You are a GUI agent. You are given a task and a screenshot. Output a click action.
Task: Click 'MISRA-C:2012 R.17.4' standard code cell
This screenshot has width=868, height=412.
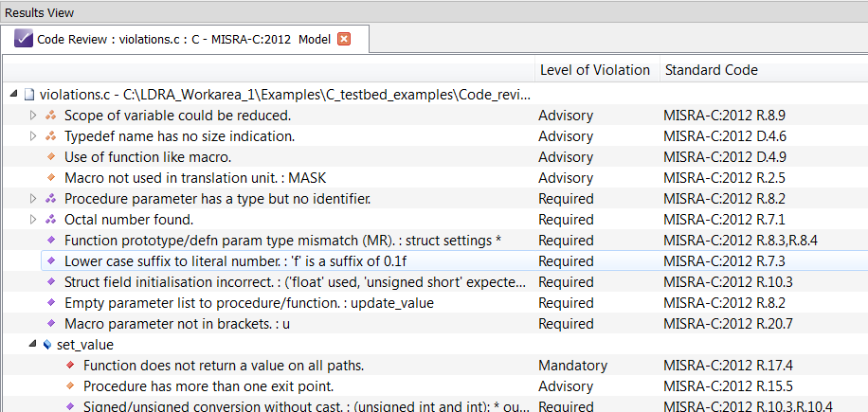tap(728, 365)
